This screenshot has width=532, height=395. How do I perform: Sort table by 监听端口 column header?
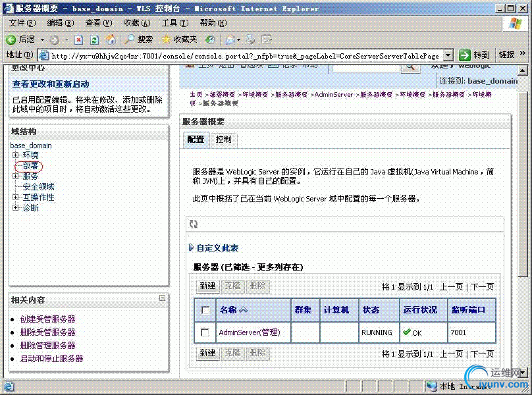[468, 310]
